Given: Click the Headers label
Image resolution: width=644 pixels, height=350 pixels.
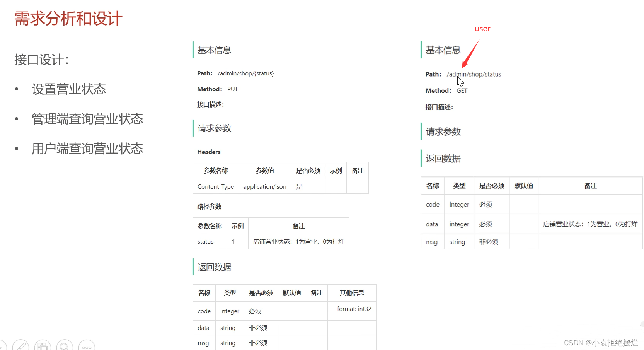Looking at the screenshot, I should [x=209, y=152].
